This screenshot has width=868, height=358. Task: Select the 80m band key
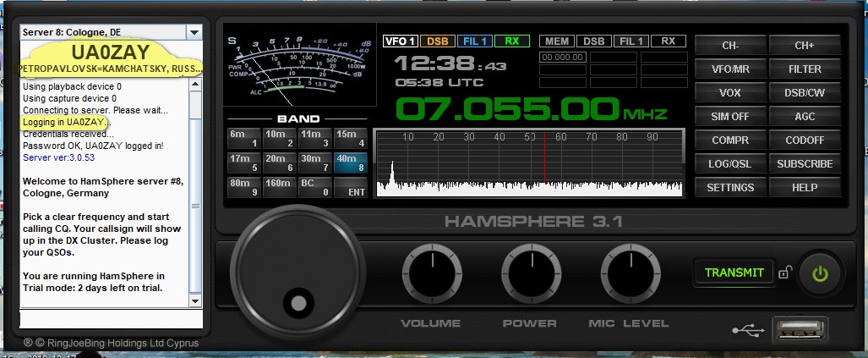(243, 186)
